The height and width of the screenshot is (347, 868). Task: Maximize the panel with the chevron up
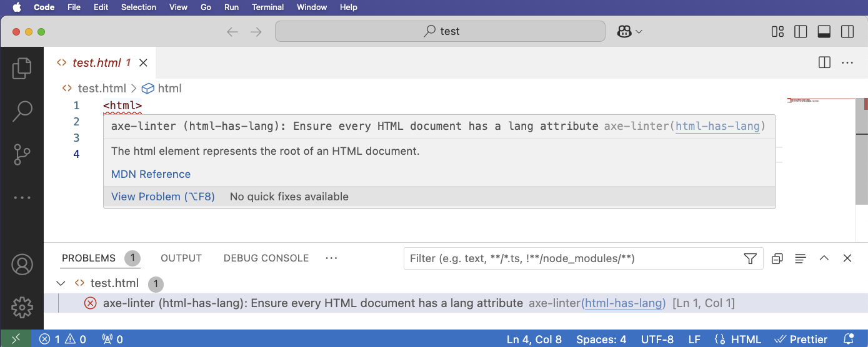pyautogui.click(x=824, y=258)
